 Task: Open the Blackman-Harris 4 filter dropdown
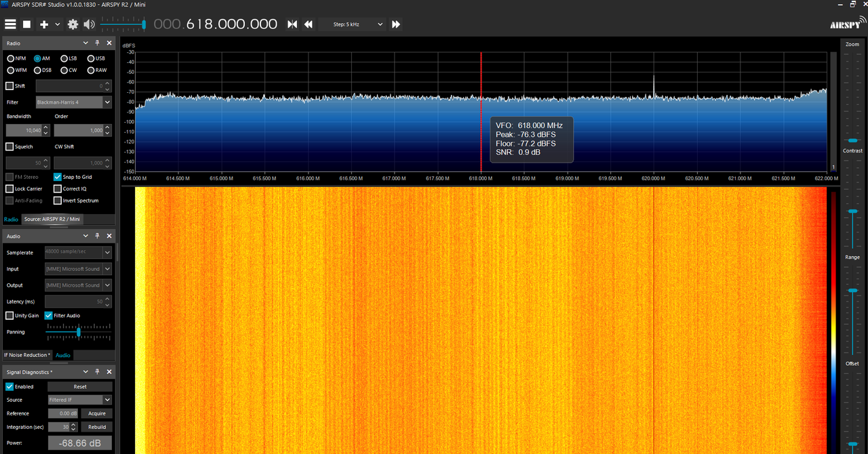[x=74, y=102]
